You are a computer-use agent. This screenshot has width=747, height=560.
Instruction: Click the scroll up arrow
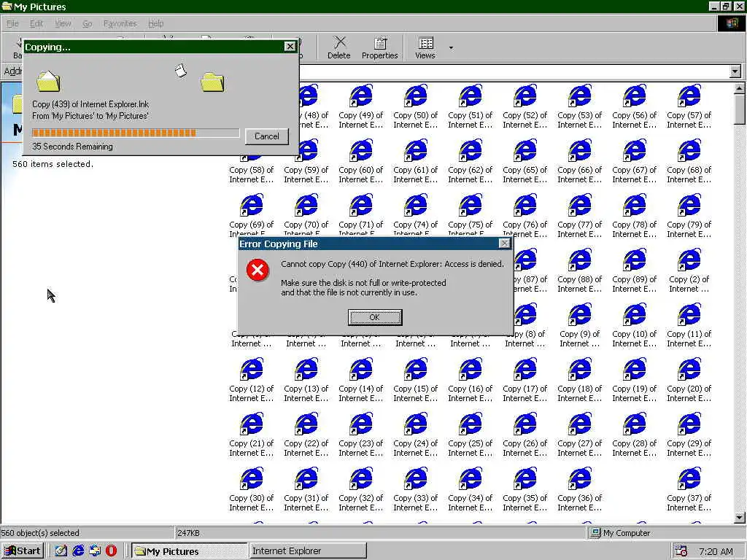click(x=739, y=88)
